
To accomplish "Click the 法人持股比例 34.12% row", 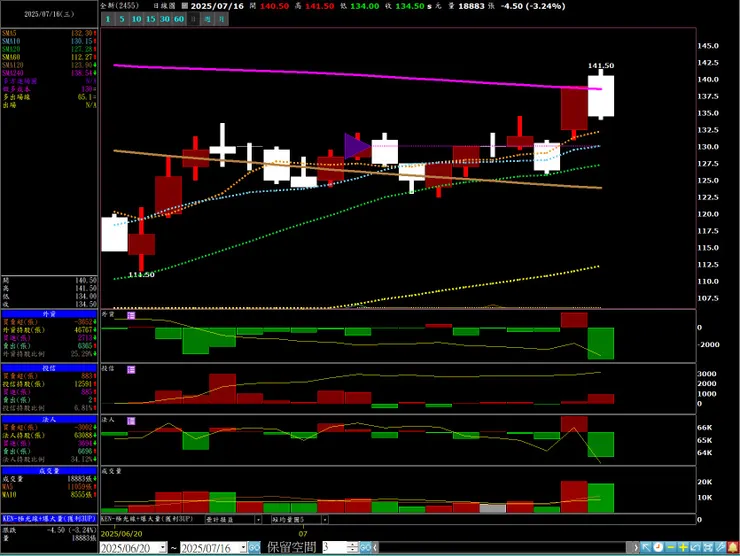I will (49, 459).
